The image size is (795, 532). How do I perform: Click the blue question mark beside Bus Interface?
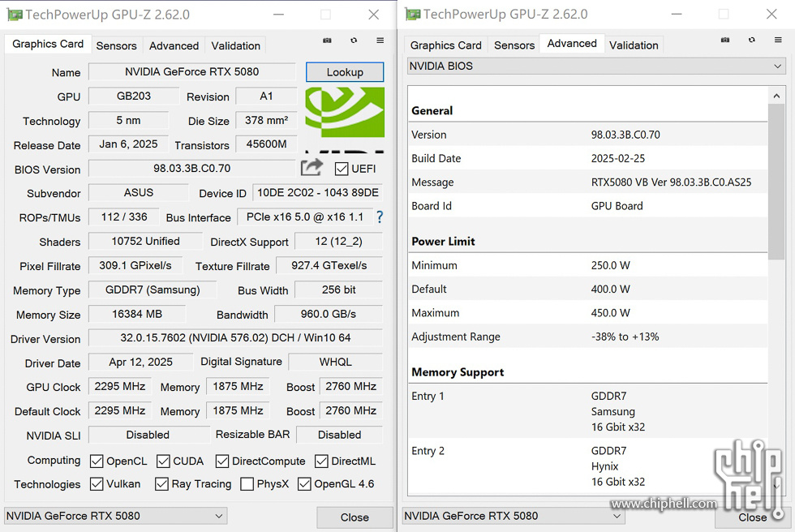(380, 217)
